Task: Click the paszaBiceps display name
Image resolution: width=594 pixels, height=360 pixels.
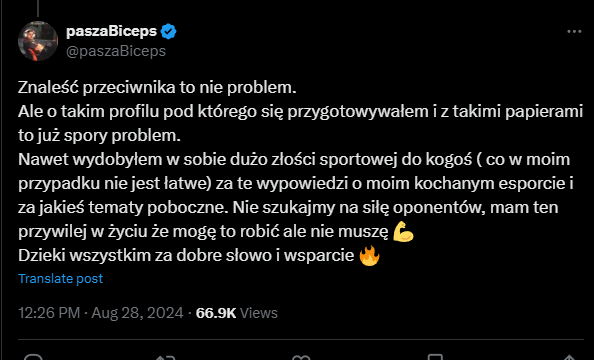Action: 111,31
